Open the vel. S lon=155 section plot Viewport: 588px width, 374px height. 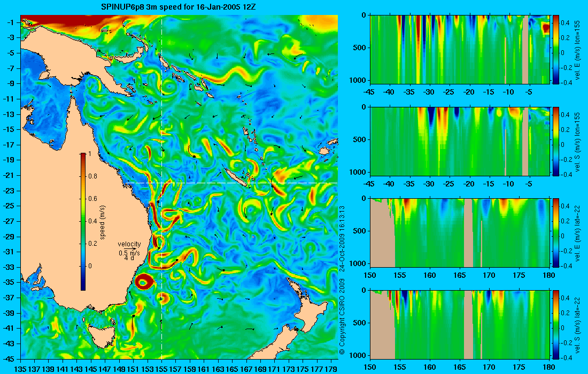460,141
